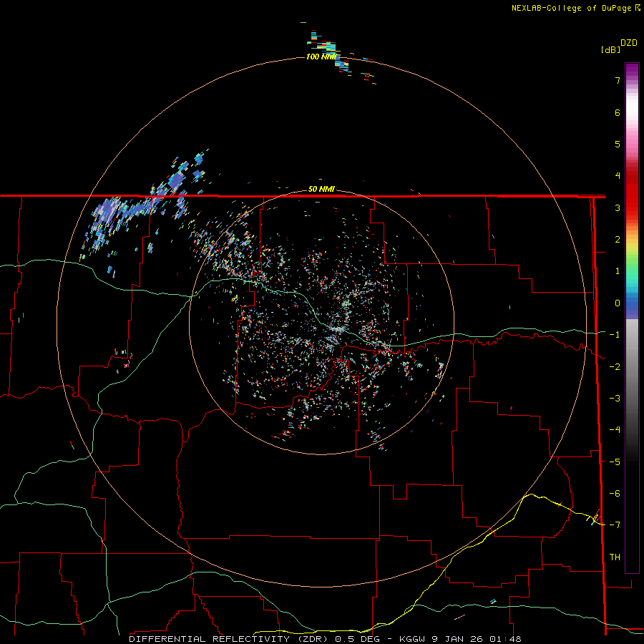The image size is (644, 644).
Task: Click the -6 dB value on color scale
Action: point(615,494)
